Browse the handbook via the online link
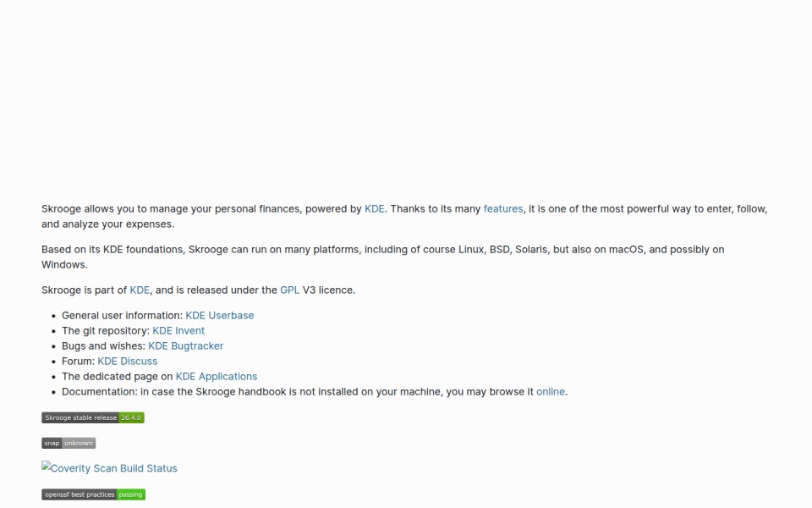Viewport: 812px width, 508px height. 551,392
